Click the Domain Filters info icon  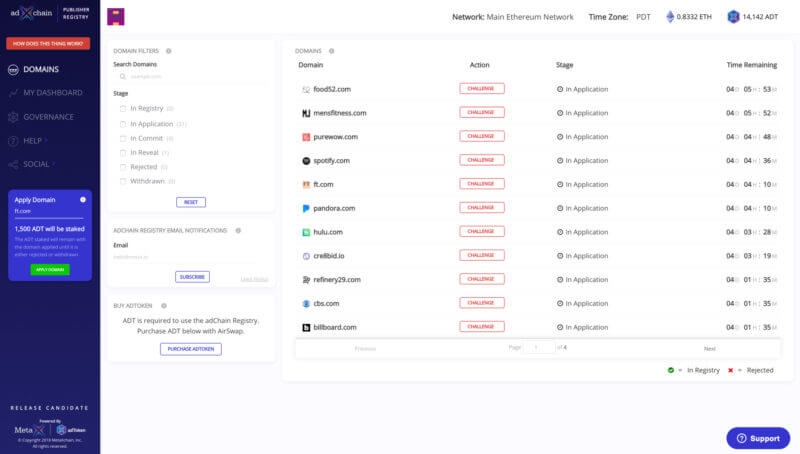click(169, 51)
